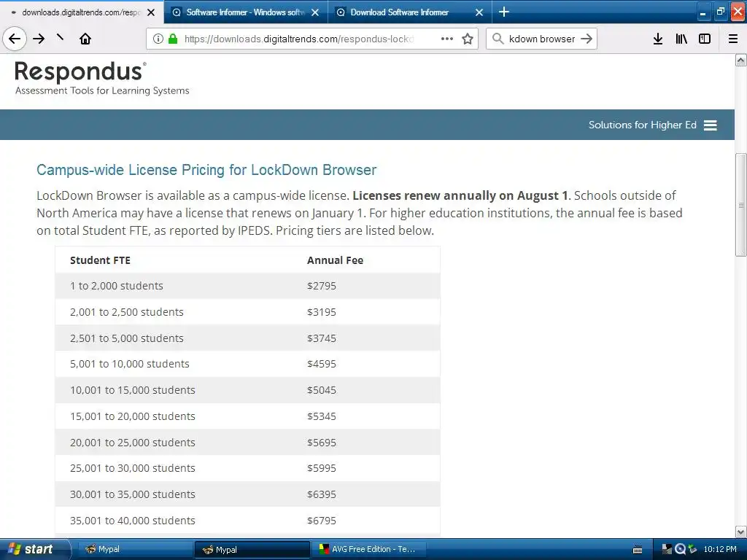
Task: Run the search with the arrow button
Action: pyautogui.click(x=587, y=39)
